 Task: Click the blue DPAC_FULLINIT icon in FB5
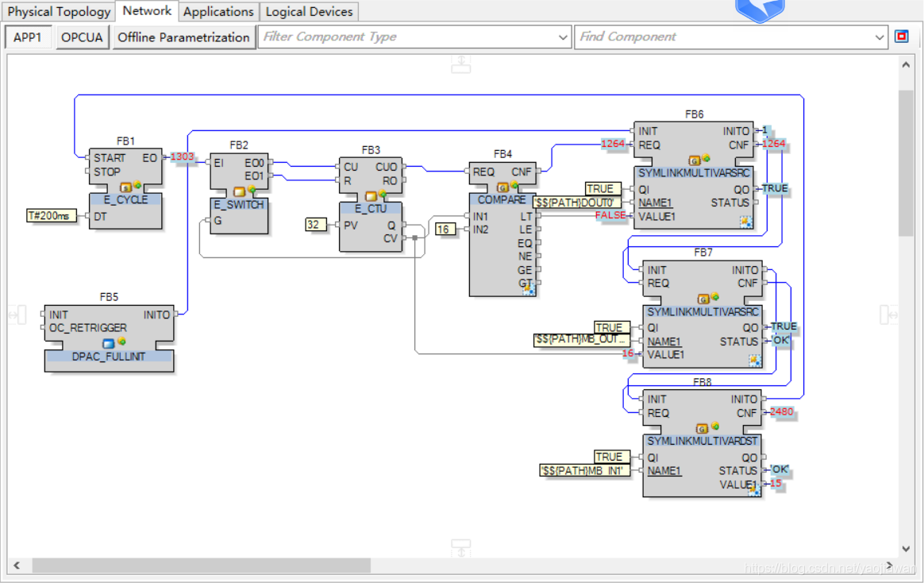[x=109, y=343]
